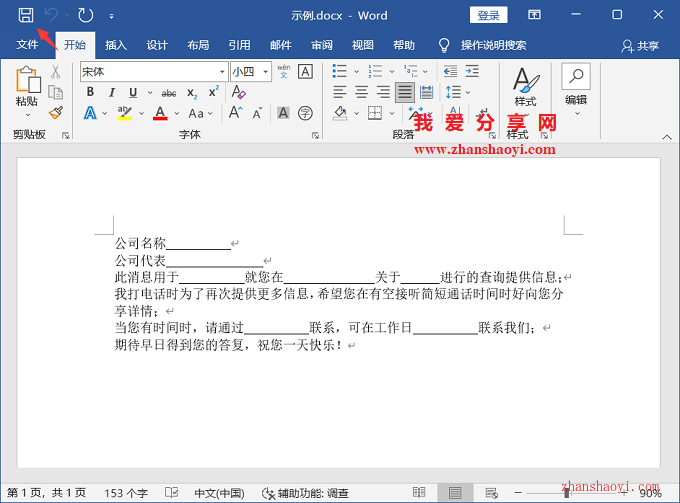
Task: Switch to the 引用 tab
Action: coord(239,45)
